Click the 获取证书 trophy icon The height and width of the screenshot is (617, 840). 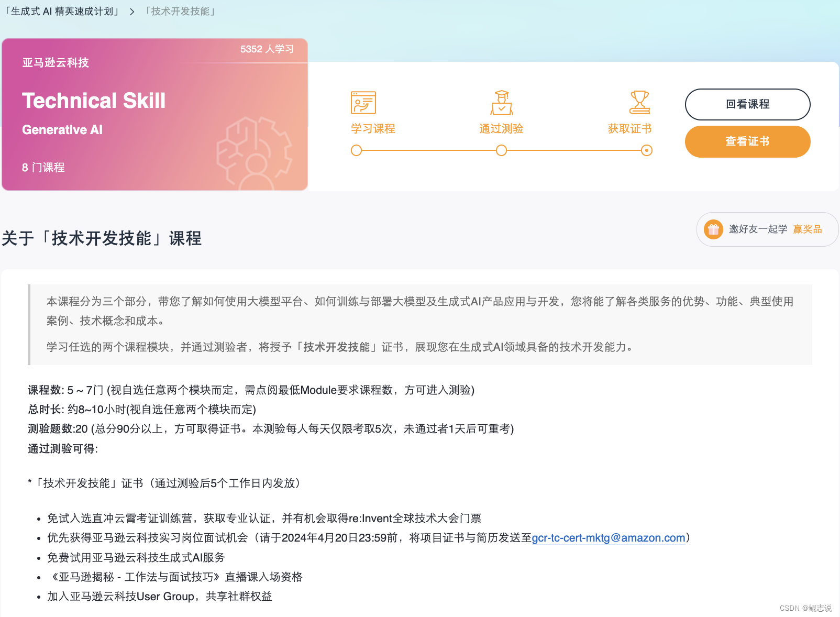tap(639, 102)
